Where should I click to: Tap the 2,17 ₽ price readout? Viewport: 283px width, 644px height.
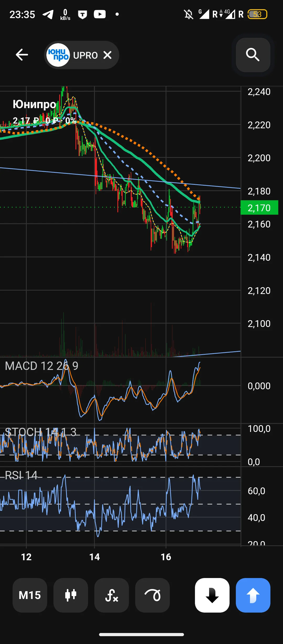(x=26, y=120)
